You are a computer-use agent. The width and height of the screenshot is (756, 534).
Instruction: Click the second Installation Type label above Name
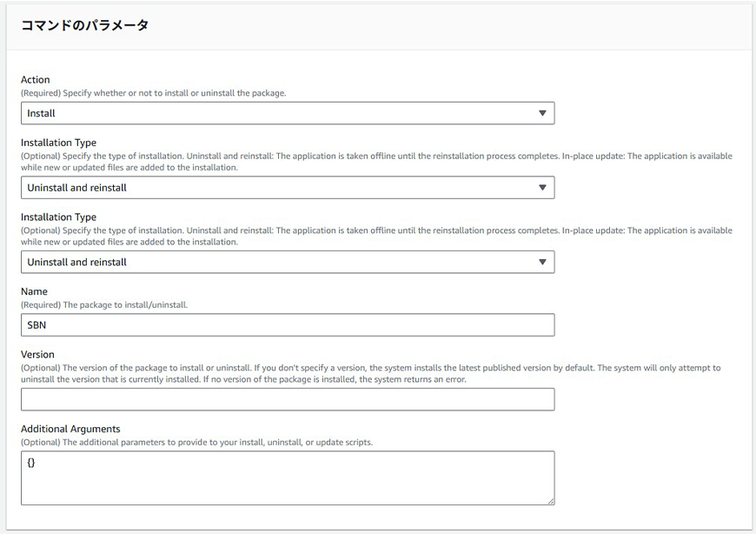[x=58, y=217]
